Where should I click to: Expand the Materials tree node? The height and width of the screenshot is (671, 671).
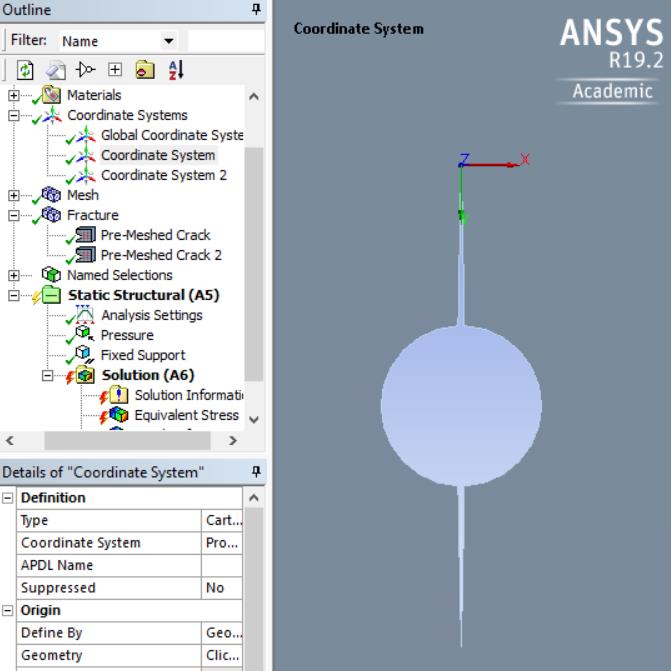pos(14,95)
